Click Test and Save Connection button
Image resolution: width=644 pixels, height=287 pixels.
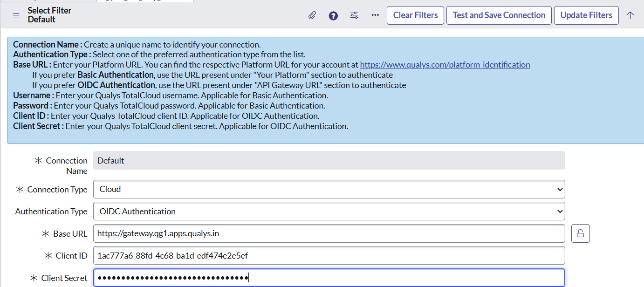pyautogui.click(x=499, y=15)
